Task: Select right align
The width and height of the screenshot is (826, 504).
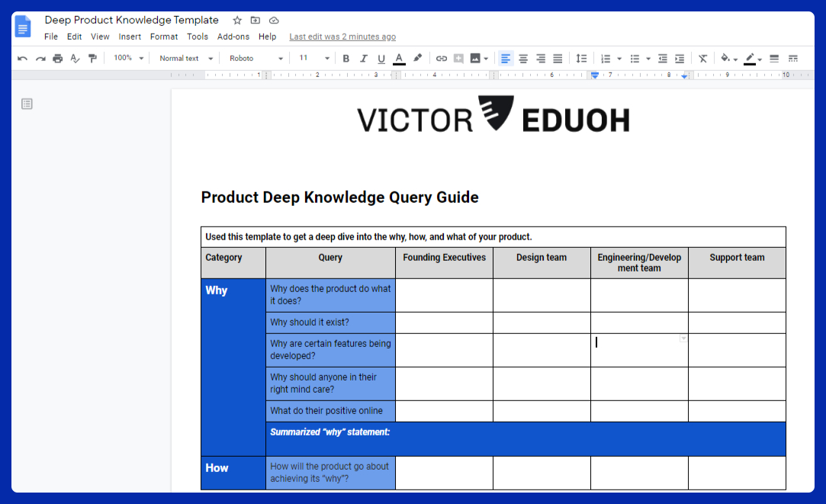Action: pyautogui.click(x=541, y=59)
